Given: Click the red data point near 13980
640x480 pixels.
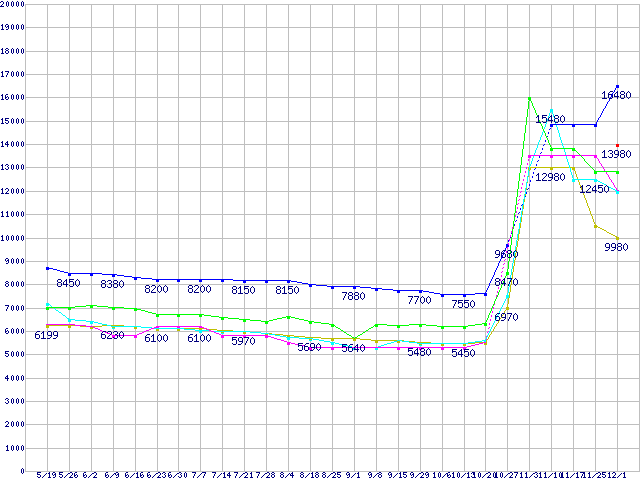Looking at the screenshot, I should click(617, 145).
